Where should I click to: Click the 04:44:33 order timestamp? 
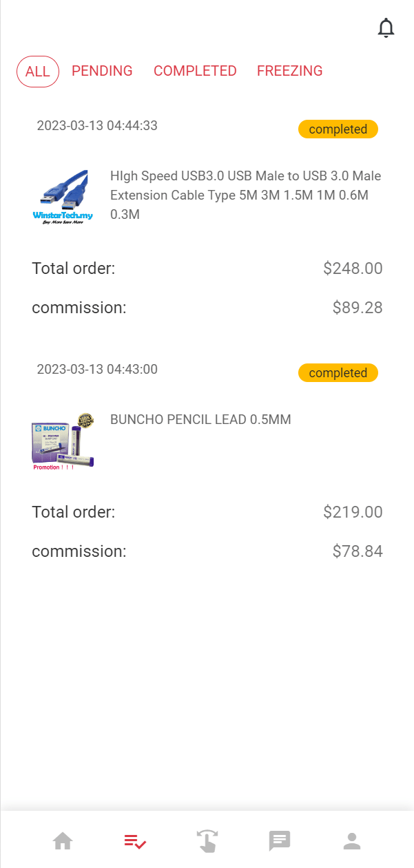[97, 125]
